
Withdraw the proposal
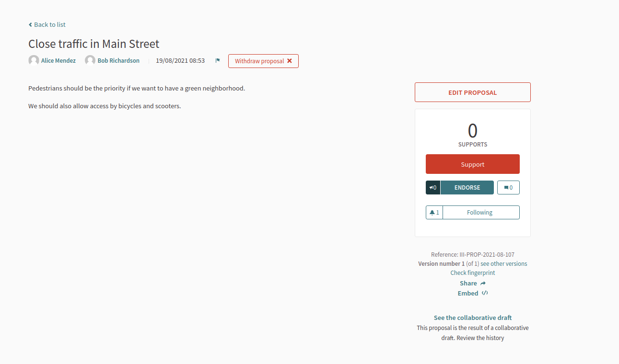(263, 61)
